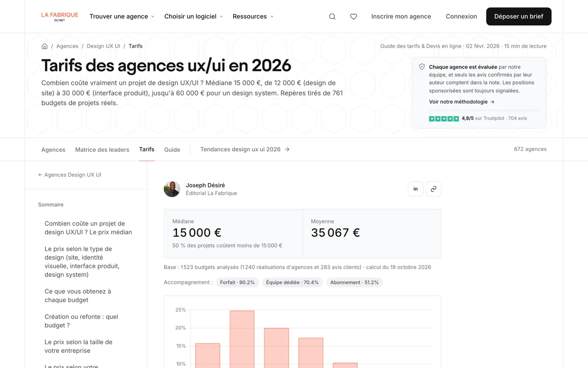Open Joseph Désiré's LinkedIn profile icon
The height and width of the screenshot is (368, 588).
click(415, 189)
